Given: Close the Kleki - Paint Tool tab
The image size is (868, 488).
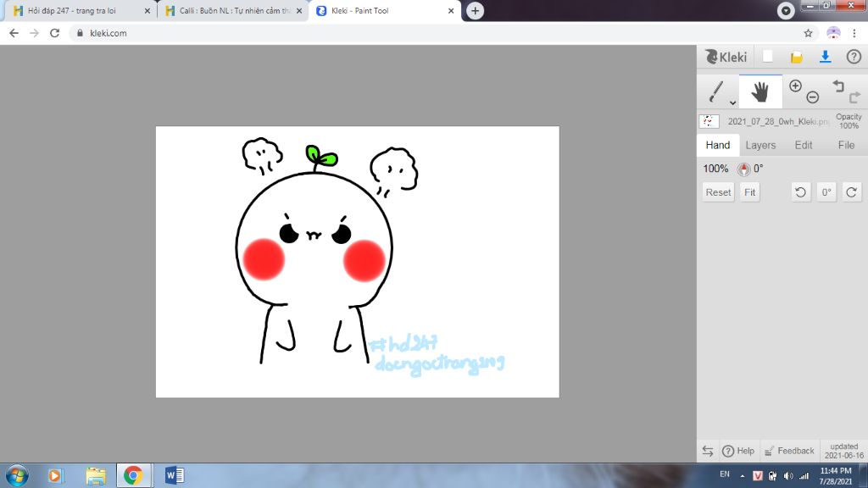Looking at the screenshot, I should (x=451, y=10).
